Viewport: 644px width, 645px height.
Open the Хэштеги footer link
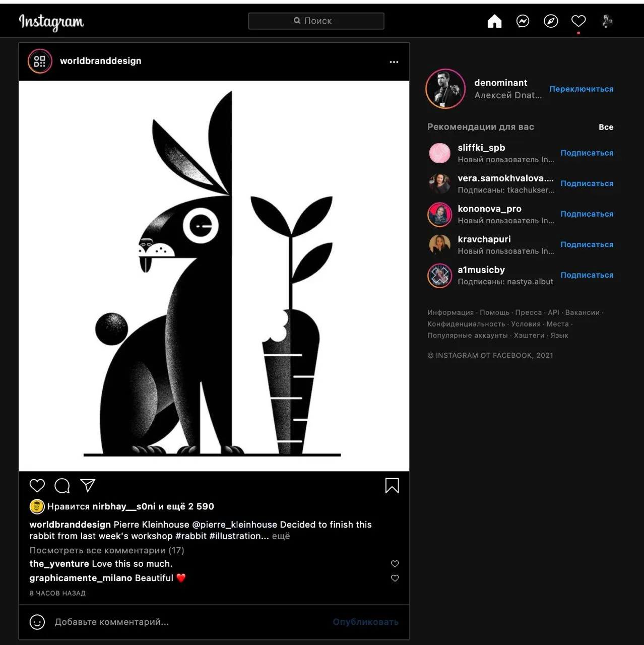(529, 335)
